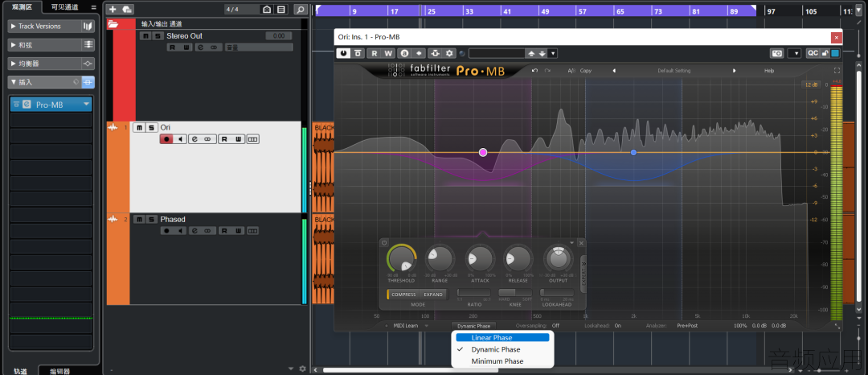868x375 pixels.
Task: Open the plugin header gear settings
Action: (449, 53)
